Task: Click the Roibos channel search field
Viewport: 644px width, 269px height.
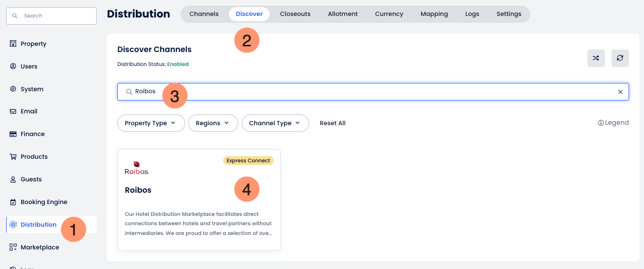Action: click(x=373, y=92)
